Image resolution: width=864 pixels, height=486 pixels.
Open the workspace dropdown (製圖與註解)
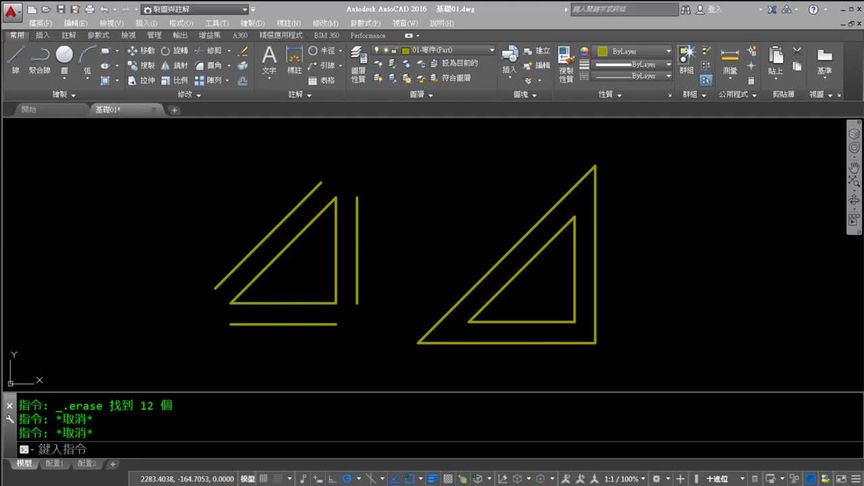pos(195,9)
